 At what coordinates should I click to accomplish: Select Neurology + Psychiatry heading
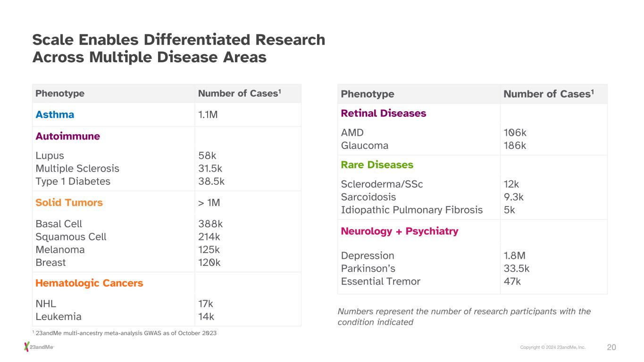coord(399,231)
